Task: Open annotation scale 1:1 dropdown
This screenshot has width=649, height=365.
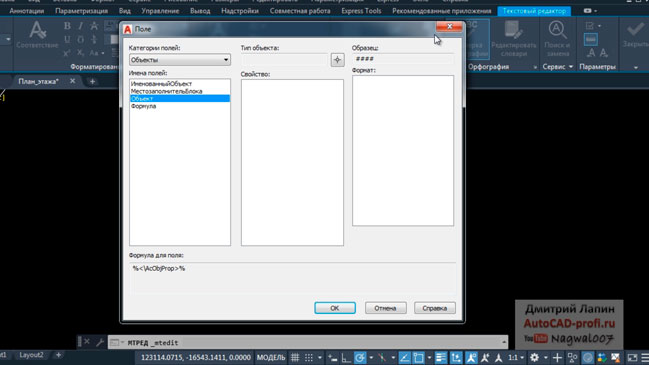Action: pos(516,358)
